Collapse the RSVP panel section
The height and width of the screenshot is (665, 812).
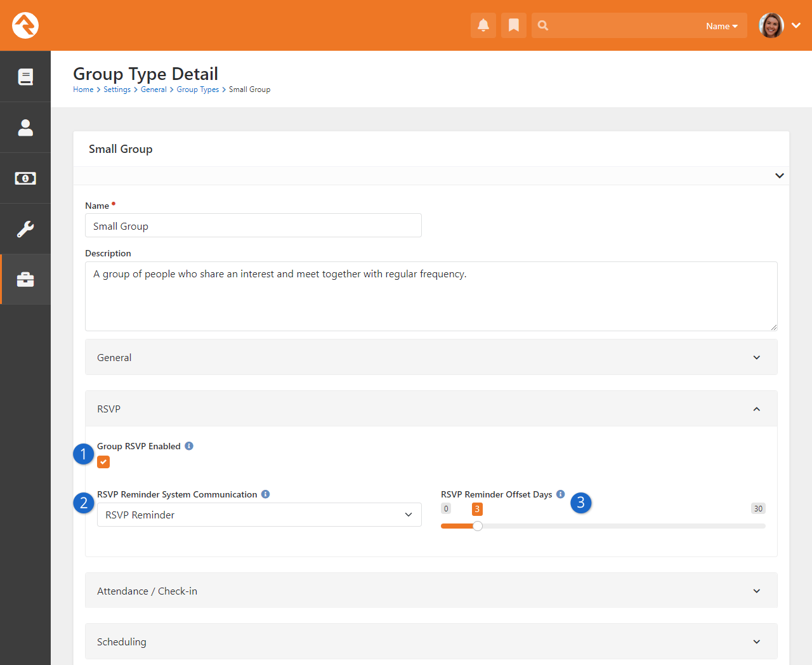point(431,409)
